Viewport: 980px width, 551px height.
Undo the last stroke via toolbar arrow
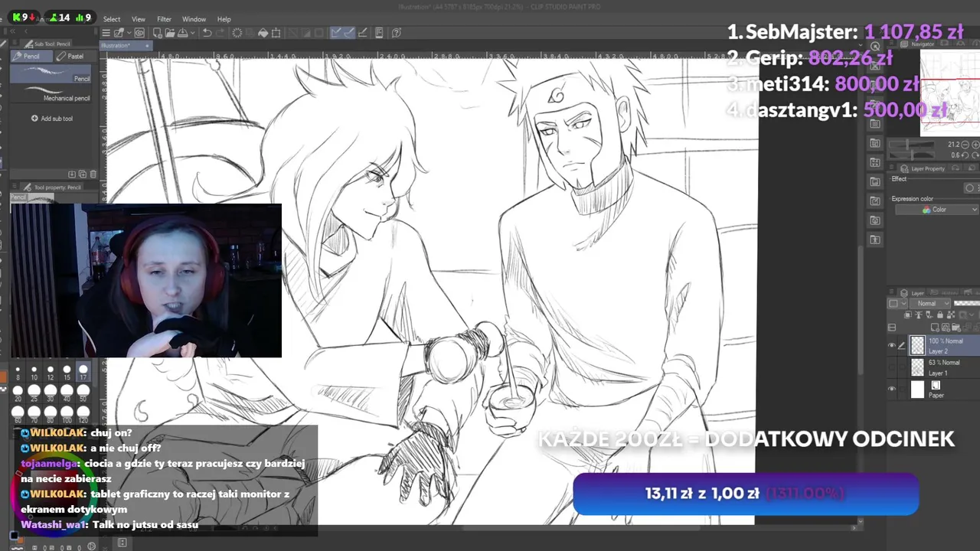pos(207,33)
